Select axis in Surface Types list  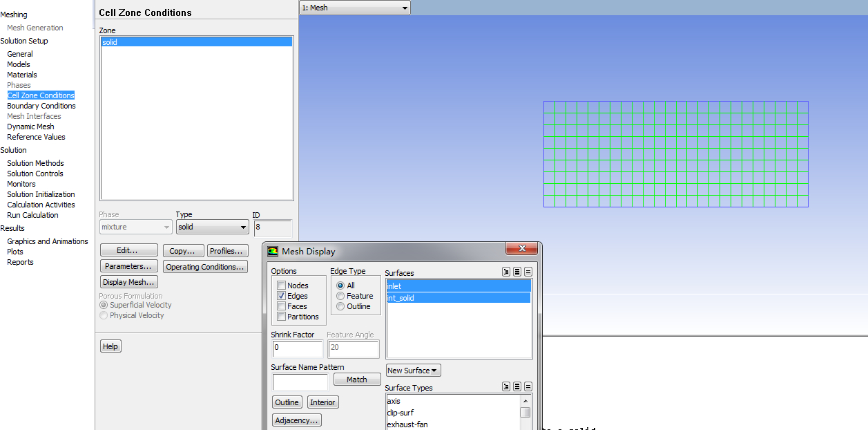click(x=453, y=401)
